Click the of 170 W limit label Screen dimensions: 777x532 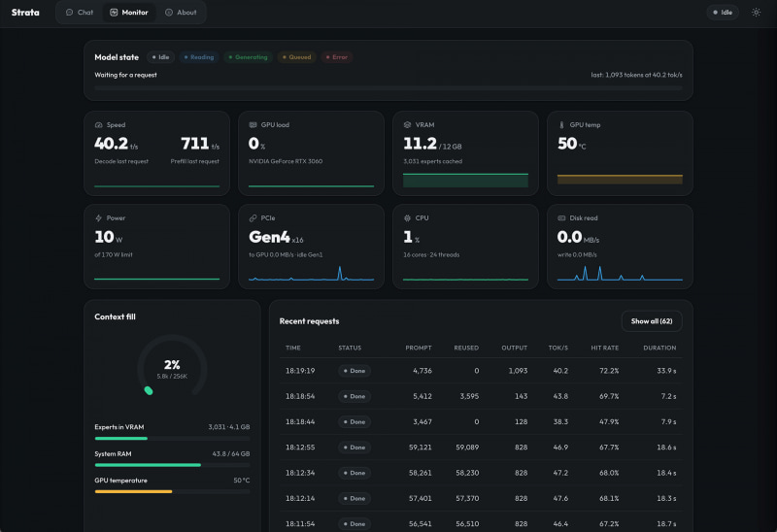click(x=113, y=254)
